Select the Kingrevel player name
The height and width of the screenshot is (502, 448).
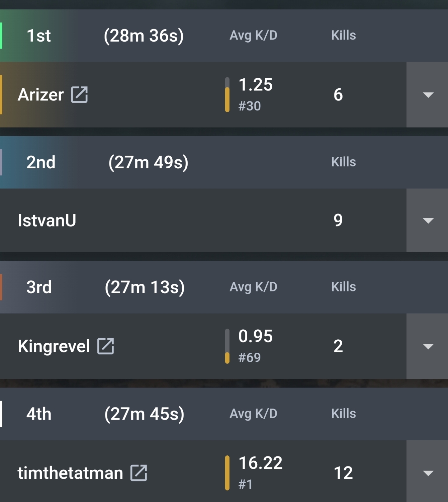point(54,346)
